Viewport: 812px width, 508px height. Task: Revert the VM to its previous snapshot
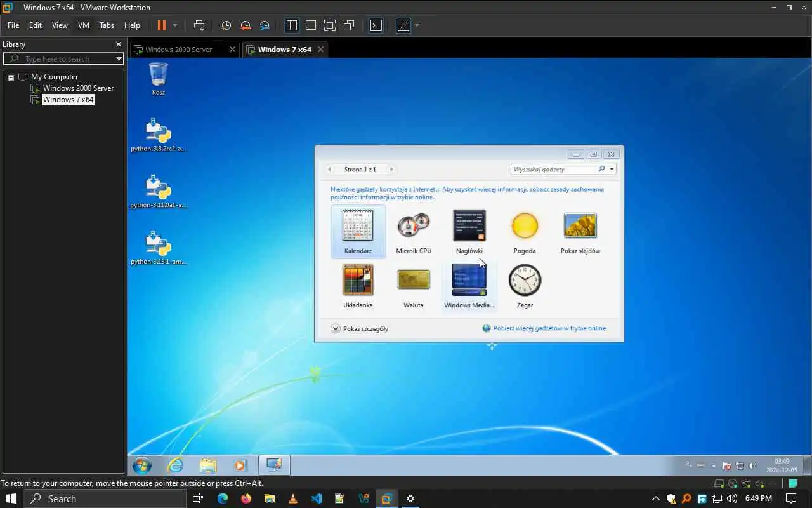[x=245, y=25]
